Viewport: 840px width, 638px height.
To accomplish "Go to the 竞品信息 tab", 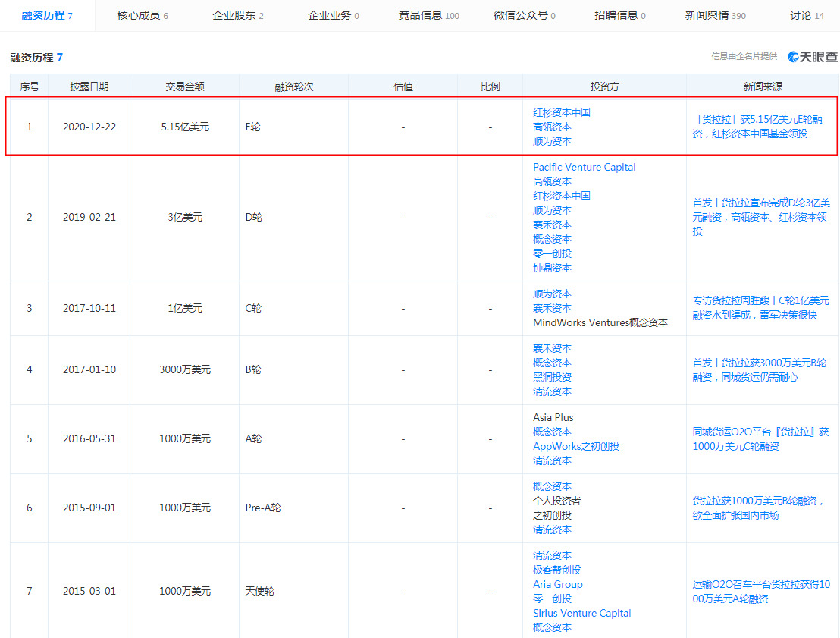I will click(x=428, y=15).
